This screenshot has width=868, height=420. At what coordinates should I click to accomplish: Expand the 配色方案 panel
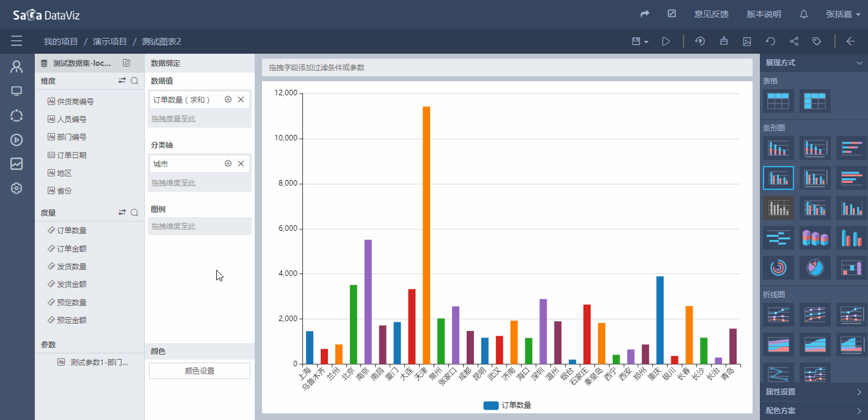click(814, 411)
